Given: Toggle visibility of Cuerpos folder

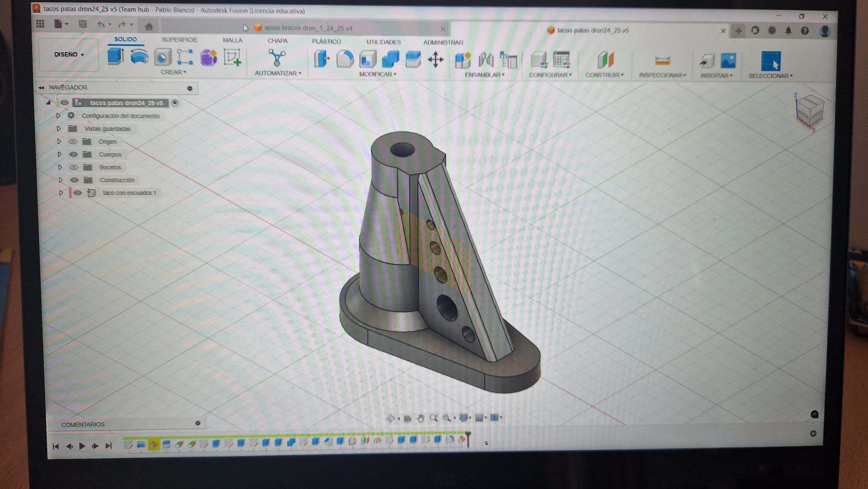Looking at the screenshot, I should pos(73,154).
